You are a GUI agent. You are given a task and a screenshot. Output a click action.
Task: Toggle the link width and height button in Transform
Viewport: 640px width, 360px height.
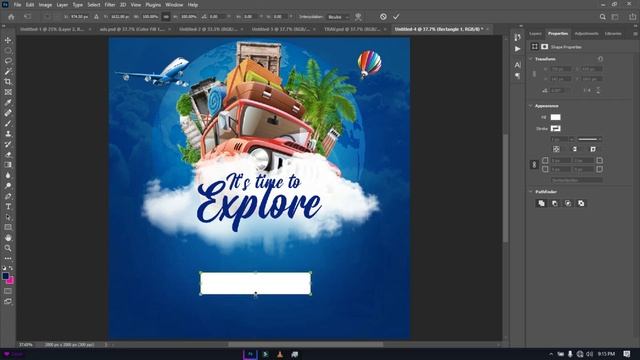[534, 74]
